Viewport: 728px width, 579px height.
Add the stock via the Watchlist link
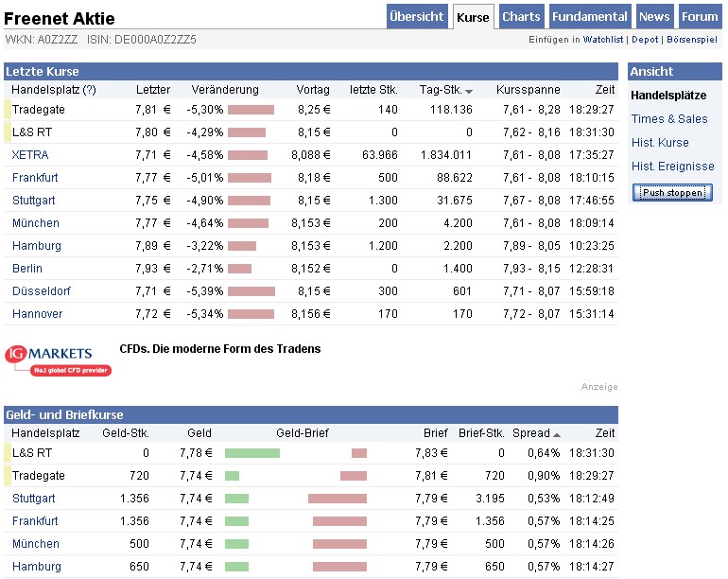pyautogui.click(x=603, y=40)
